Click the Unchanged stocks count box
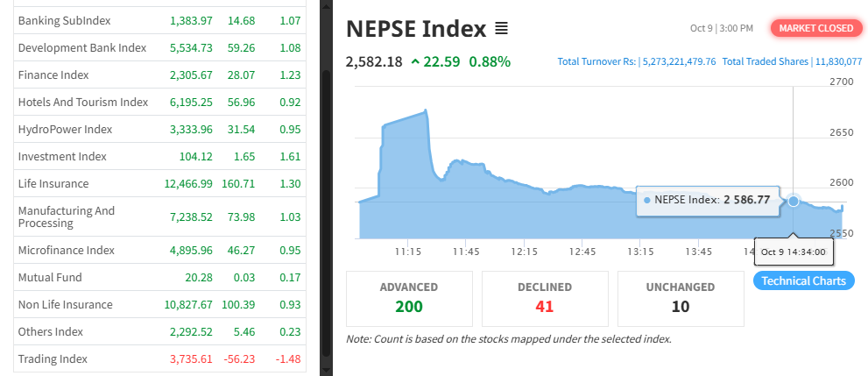868x376 pixels. [680, 298]
